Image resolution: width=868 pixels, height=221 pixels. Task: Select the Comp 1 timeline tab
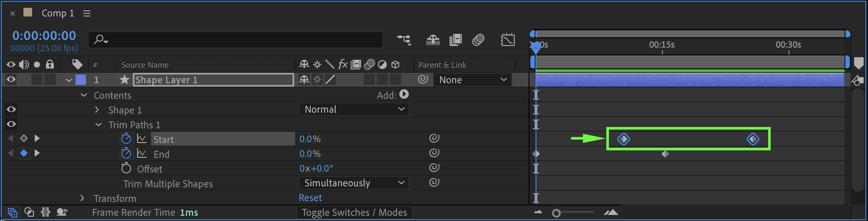click(x=58, y=13)
